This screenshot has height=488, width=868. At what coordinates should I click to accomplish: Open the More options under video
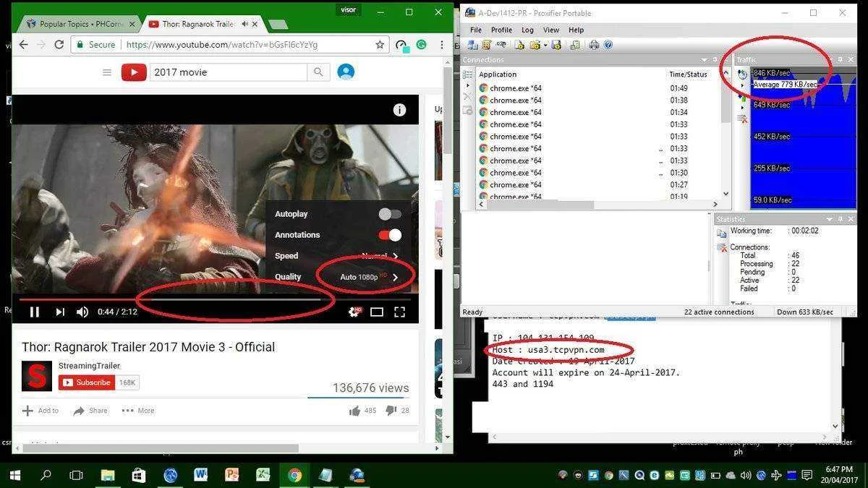[138, 411]
